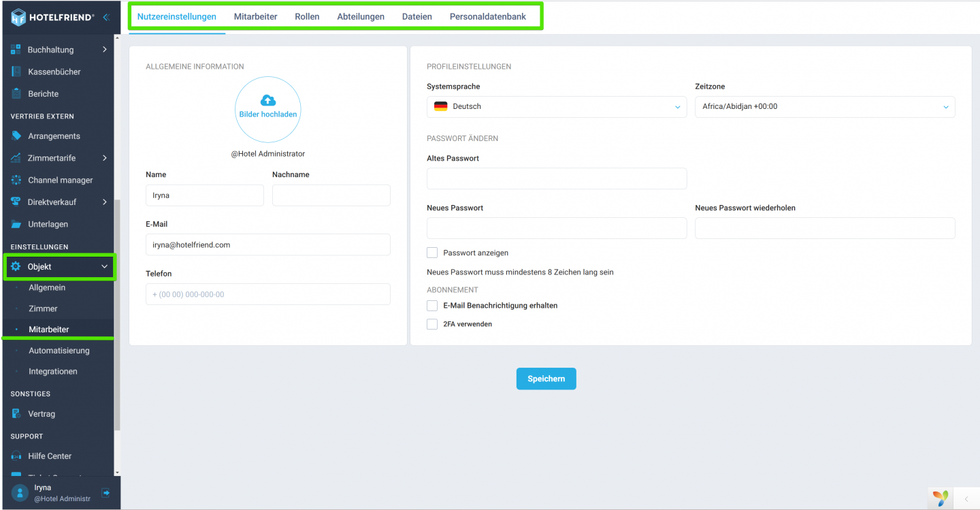Switch to Nutzereinstellungen tab
The width and height of the screenshot is (980, 510).
pyautogui.click(x=177, y=16)
